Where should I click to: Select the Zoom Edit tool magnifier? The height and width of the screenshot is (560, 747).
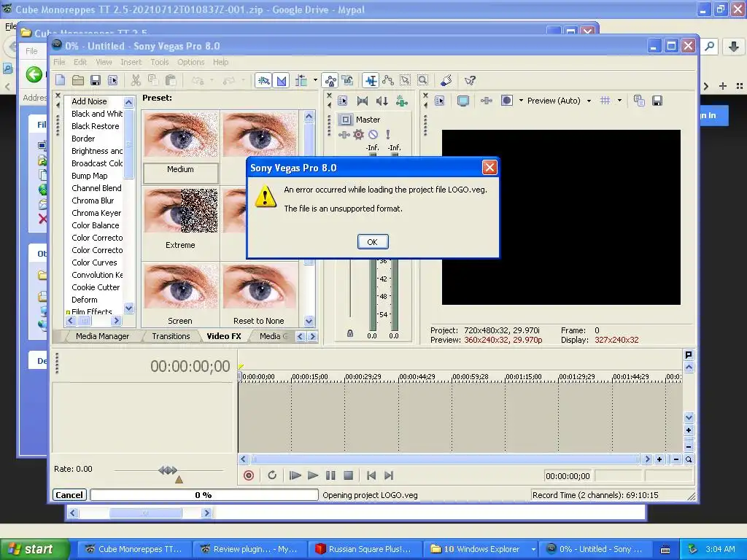coord(422,80)
